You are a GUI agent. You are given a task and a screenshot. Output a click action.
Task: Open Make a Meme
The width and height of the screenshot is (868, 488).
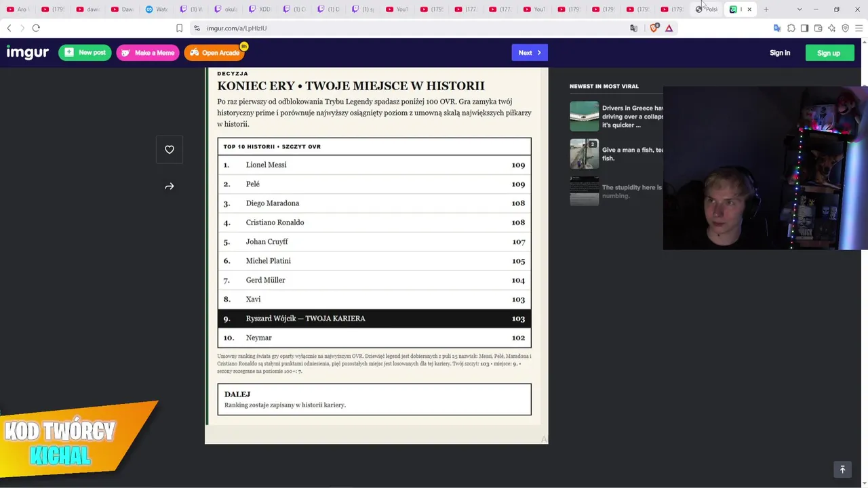pos(147,53)
